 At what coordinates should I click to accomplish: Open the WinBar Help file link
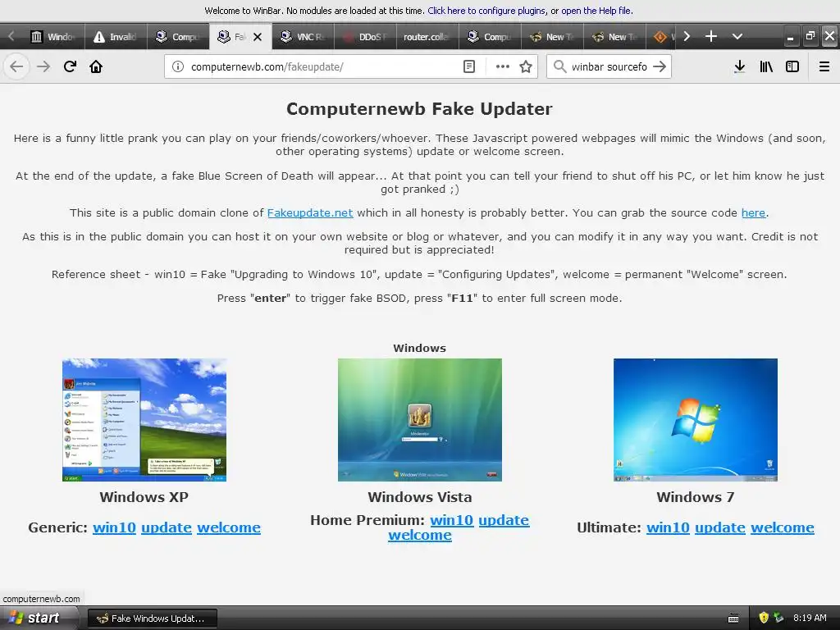(597, 10)
